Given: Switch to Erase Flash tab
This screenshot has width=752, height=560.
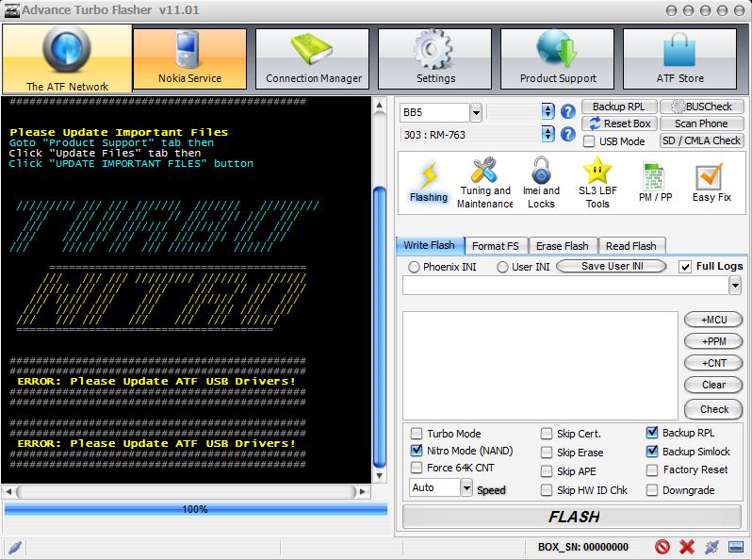Looking at the screenshot, I should 562,246.
